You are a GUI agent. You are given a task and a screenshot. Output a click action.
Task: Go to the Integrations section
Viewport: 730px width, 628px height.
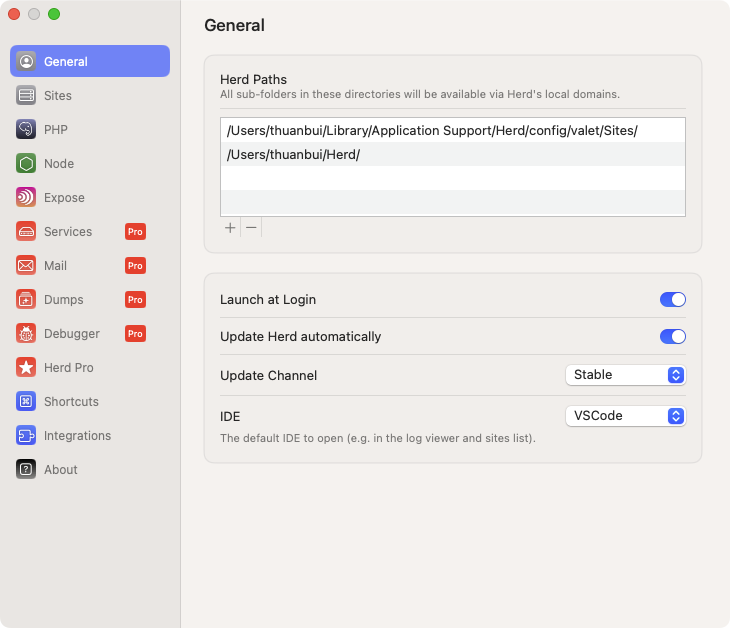pyautogui.click(x=76, y=436)
